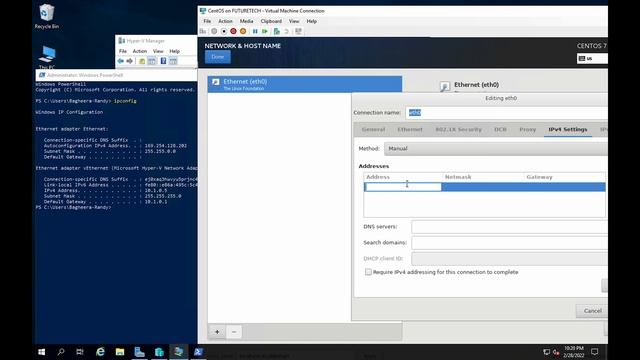
Task: Click the PowerShell window title bar
Action: 116,75
